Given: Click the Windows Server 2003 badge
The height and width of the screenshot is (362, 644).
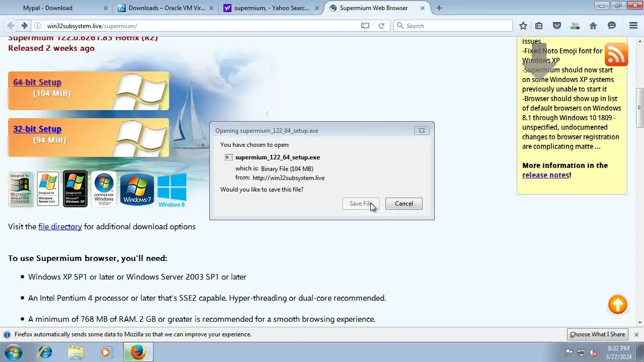Looking at the screenshot, I should 48,189.
